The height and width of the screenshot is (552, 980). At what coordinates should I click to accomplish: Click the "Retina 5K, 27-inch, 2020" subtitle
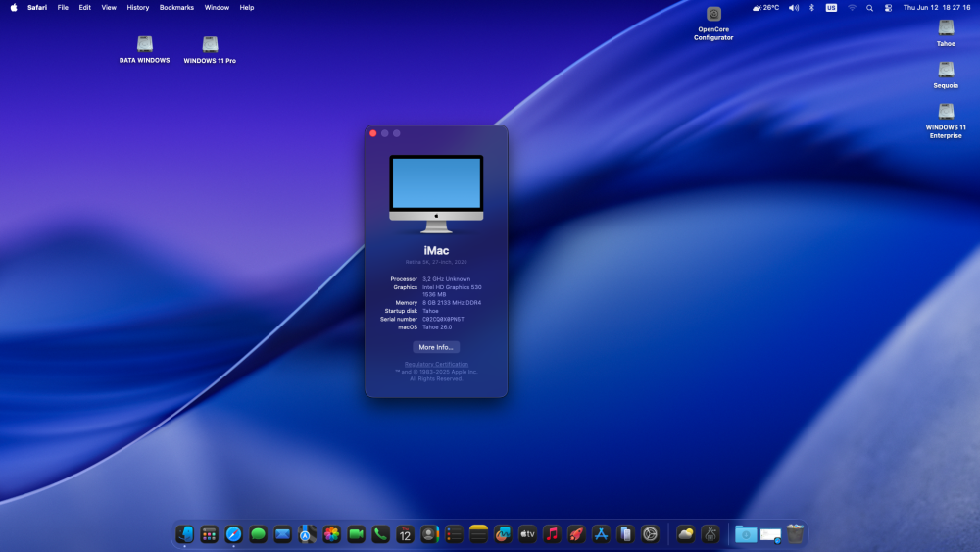[x=436, y=262]
